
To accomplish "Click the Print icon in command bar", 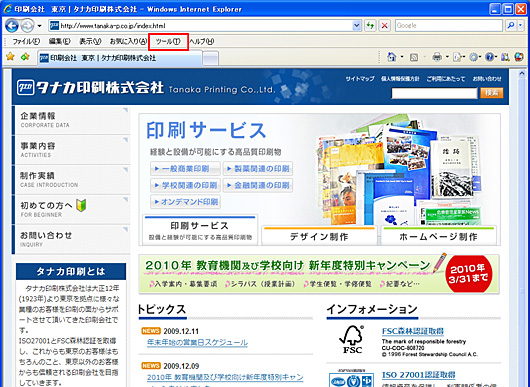I will pyautogui.click(x=437, y=57).
